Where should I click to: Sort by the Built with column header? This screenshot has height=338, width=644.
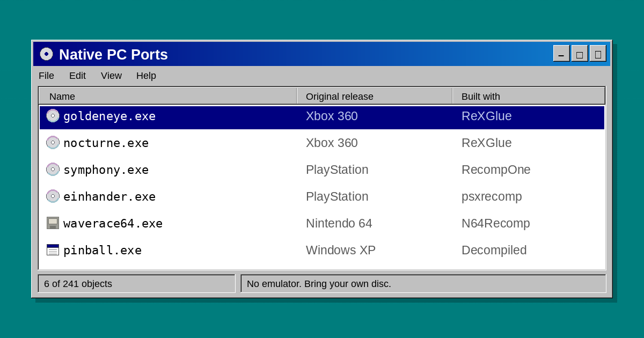529,97
